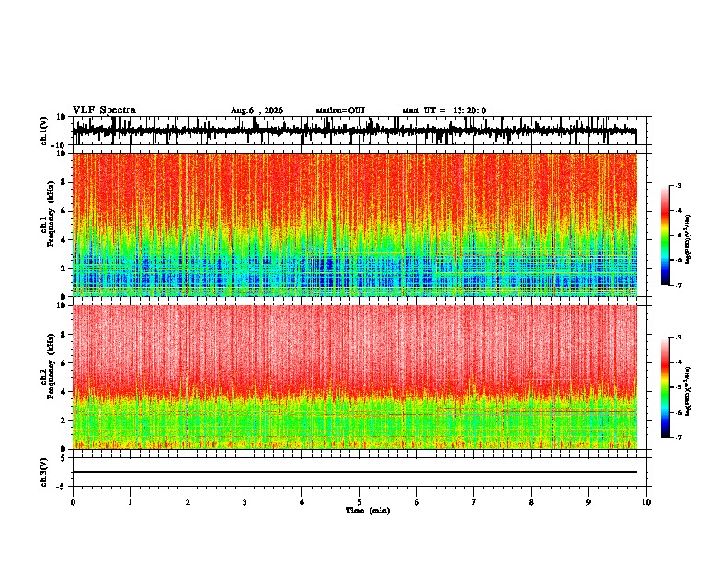Click time axis tick label "4"
Image resolution: width=728 pixels, height=563 pixels.
pyautogui.click(x=302, y=502)
